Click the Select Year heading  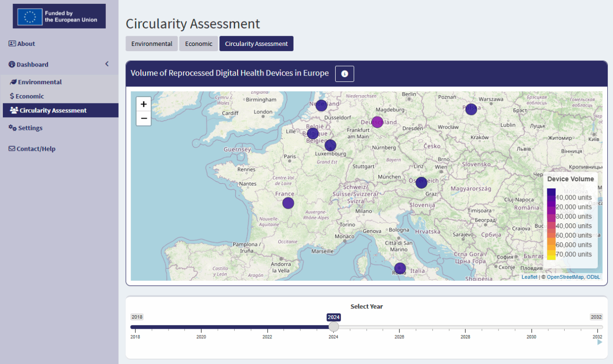366,307
